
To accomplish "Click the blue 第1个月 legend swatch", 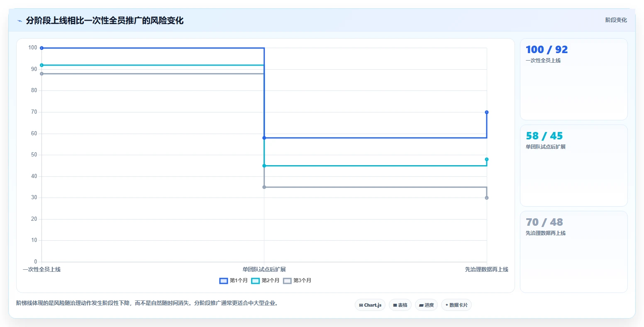I will tap(224, 281).
